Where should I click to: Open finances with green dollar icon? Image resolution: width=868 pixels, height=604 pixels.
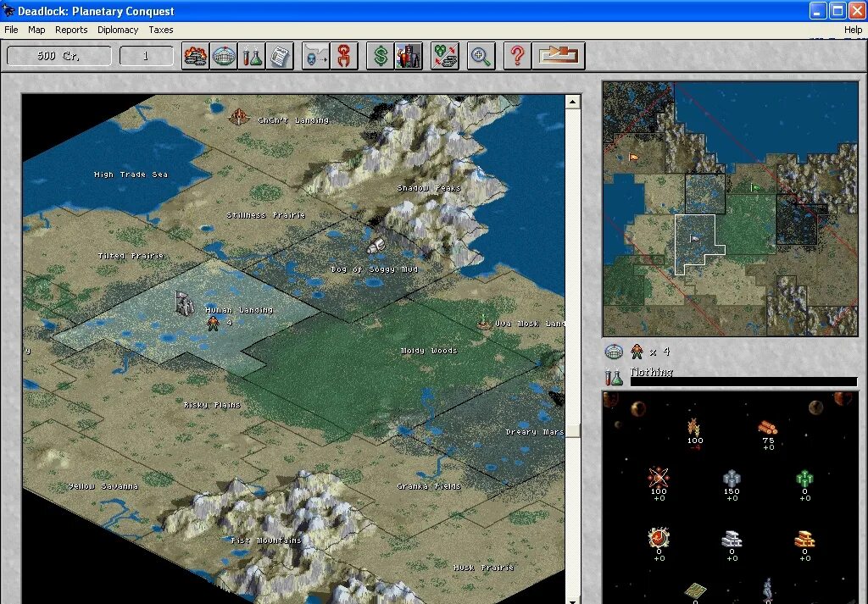point(381,56)
